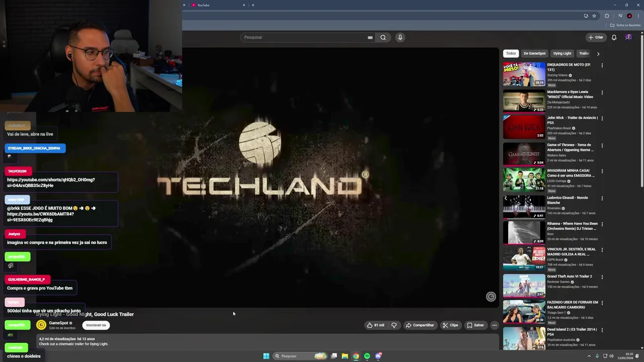Show hidden system tray icons chevron
The image size is (644, 362).
(589, 356)
